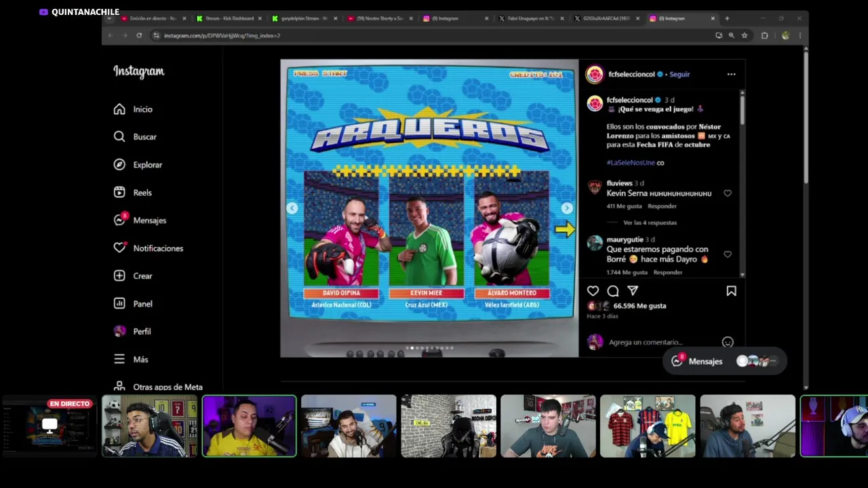The image size is (868, 488).
Task: Open browser tab search dropdown arrow
Action: (109, 18)
